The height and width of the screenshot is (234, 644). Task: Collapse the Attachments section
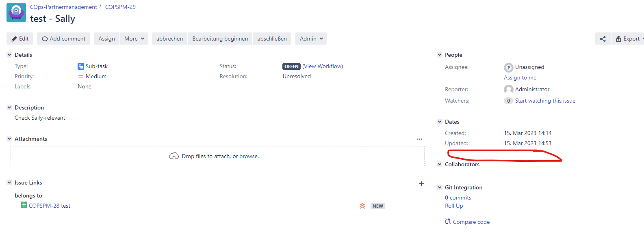pyautogui.click(x=9, y=139)
